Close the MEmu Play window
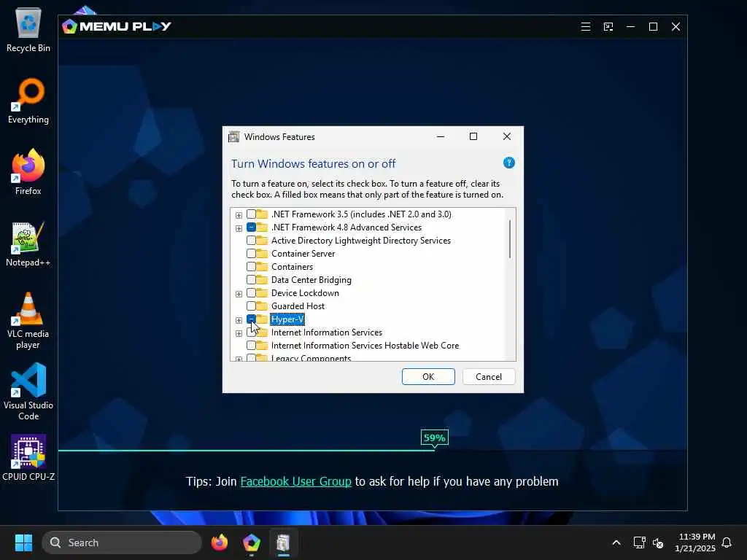 (x=676, y=27)
